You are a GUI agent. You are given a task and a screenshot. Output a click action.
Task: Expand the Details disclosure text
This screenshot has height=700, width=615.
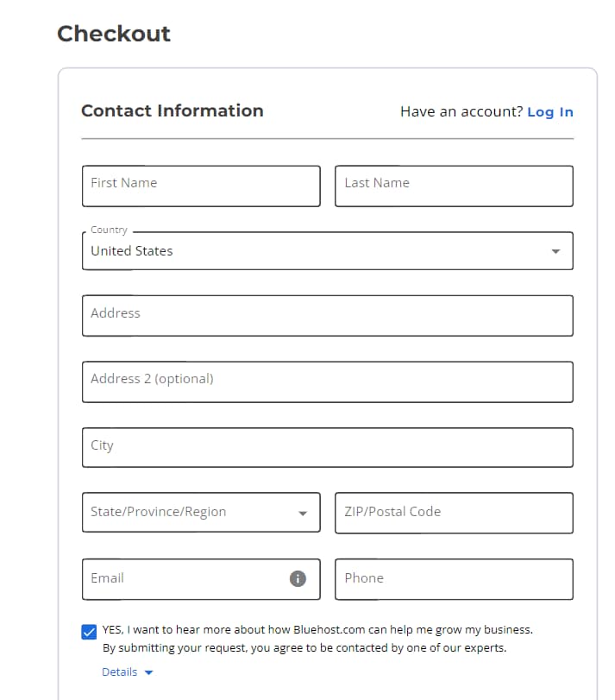[x=119, y=672]
